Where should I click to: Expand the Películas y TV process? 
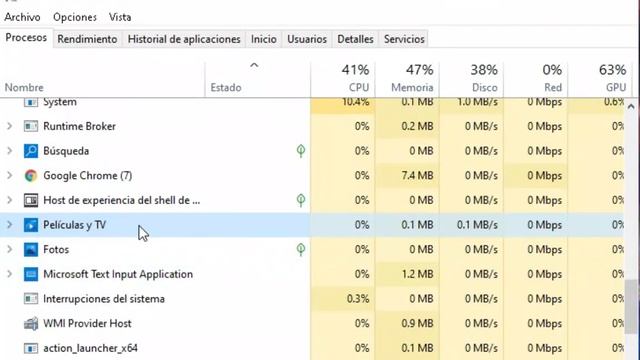[9, 225]
